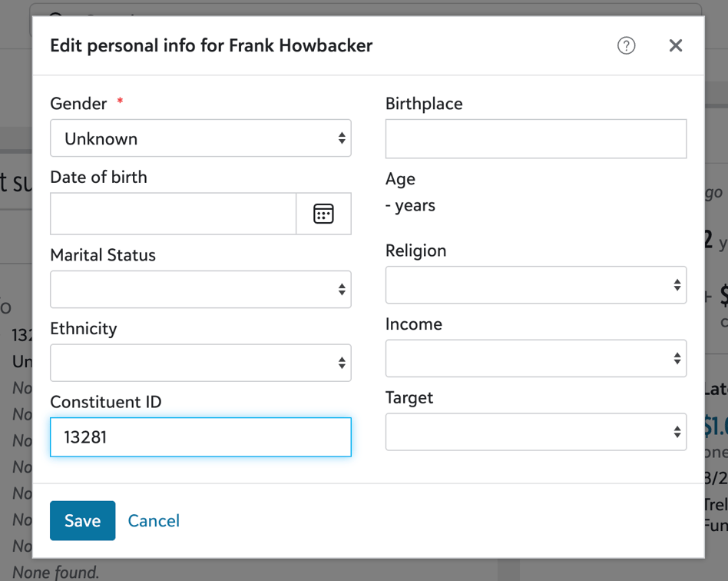Open the Target dropdown

535,432
